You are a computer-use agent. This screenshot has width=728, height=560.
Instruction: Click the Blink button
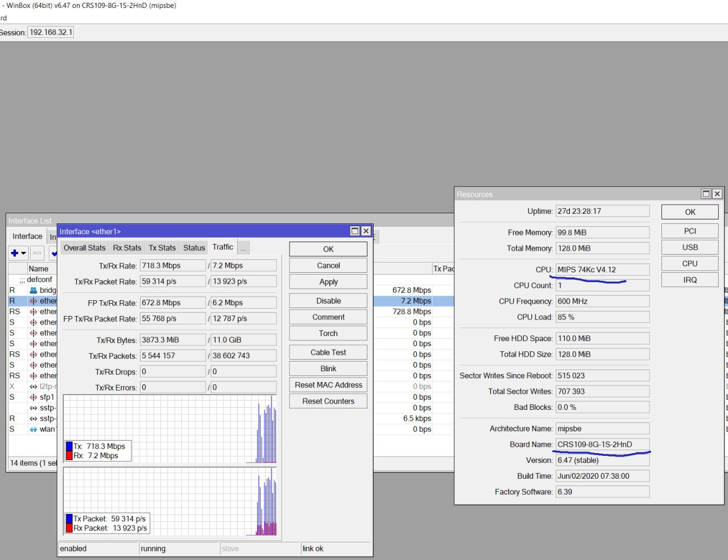pyautogui.click(x=328, y=368)
